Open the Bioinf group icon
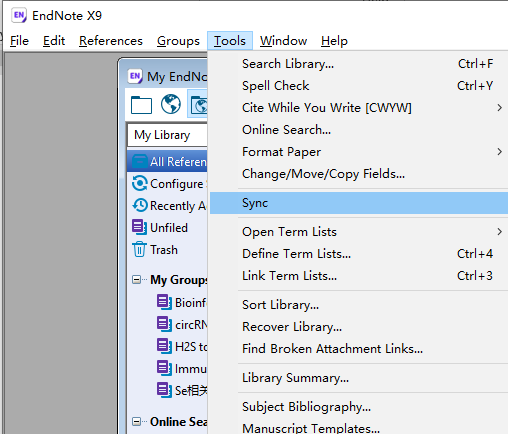The width and height of the screenshot is (508, 434). [x=164, y=302]
